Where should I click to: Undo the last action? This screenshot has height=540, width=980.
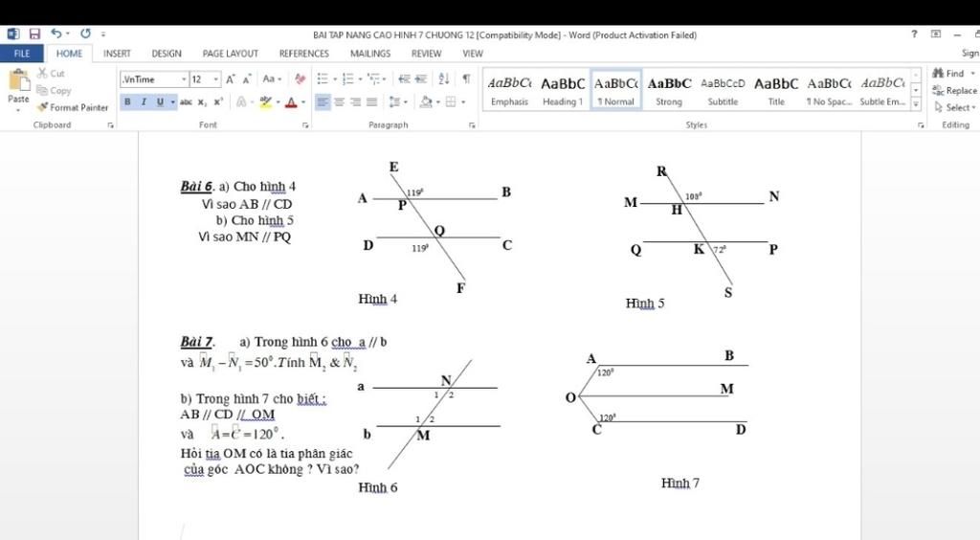tap(56, 34)
